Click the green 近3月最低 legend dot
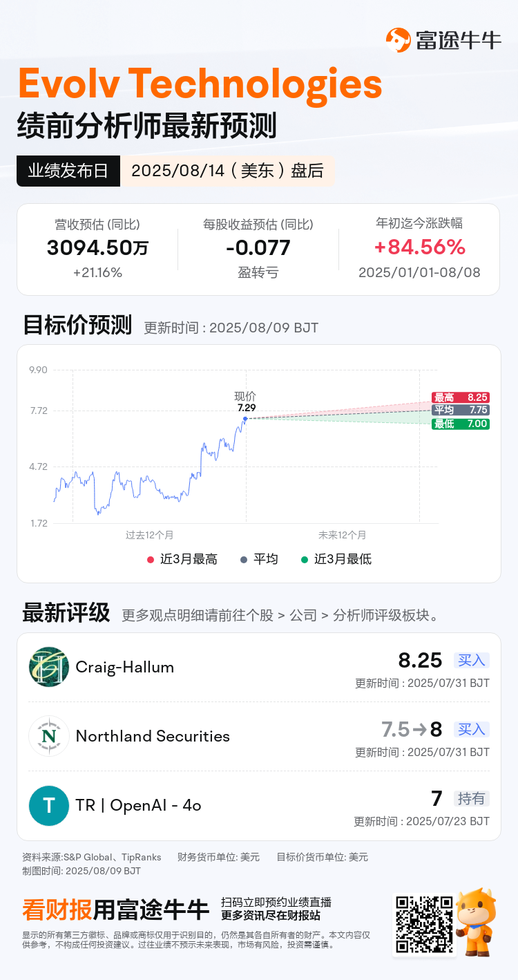 pyautogui.click(x=305, y=559)
